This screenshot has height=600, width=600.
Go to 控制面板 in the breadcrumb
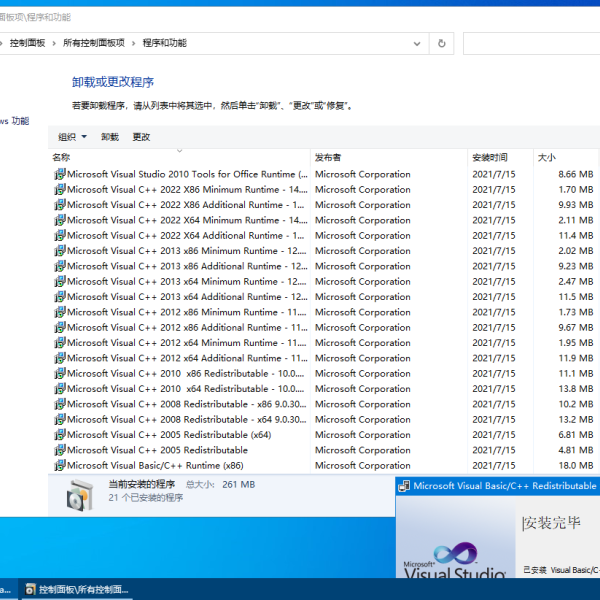[27, 43]
